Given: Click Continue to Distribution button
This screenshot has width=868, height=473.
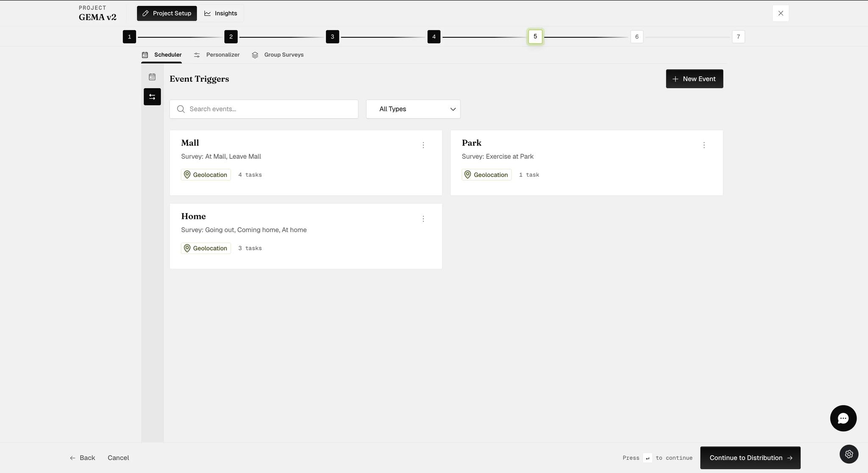Looking at the screenshot, I should 750,458.
